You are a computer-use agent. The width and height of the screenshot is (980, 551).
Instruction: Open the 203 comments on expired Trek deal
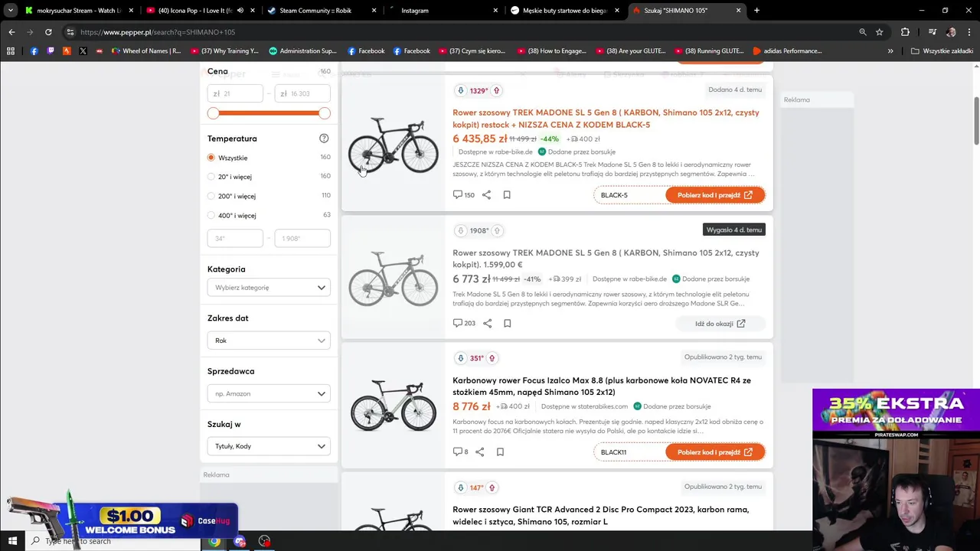click(x=464, y=323)
